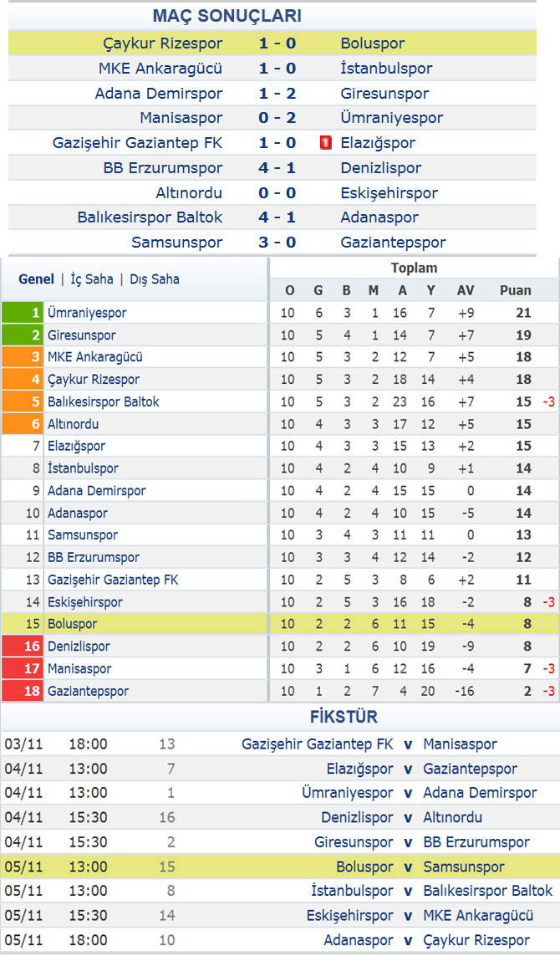Open Giresunspor team link in standings
Image resolution: width=560 pixels, height=956 pixels.
coord(82,335)
